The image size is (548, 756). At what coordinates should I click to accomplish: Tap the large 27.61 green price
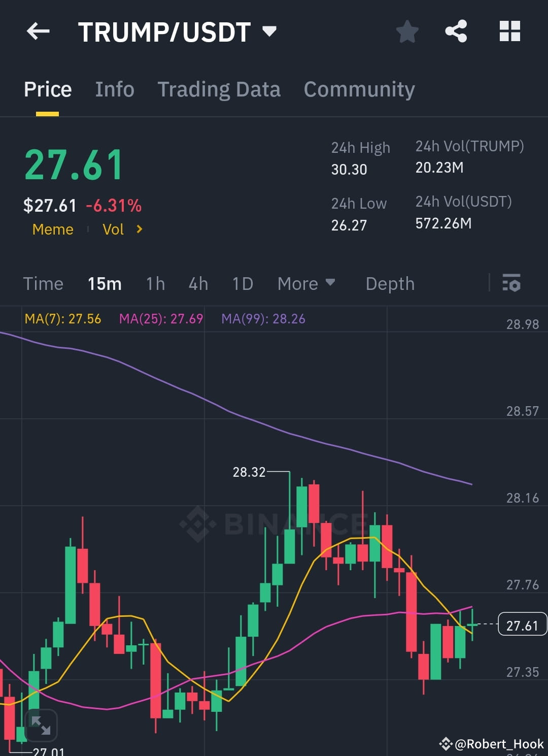point(74,165)
